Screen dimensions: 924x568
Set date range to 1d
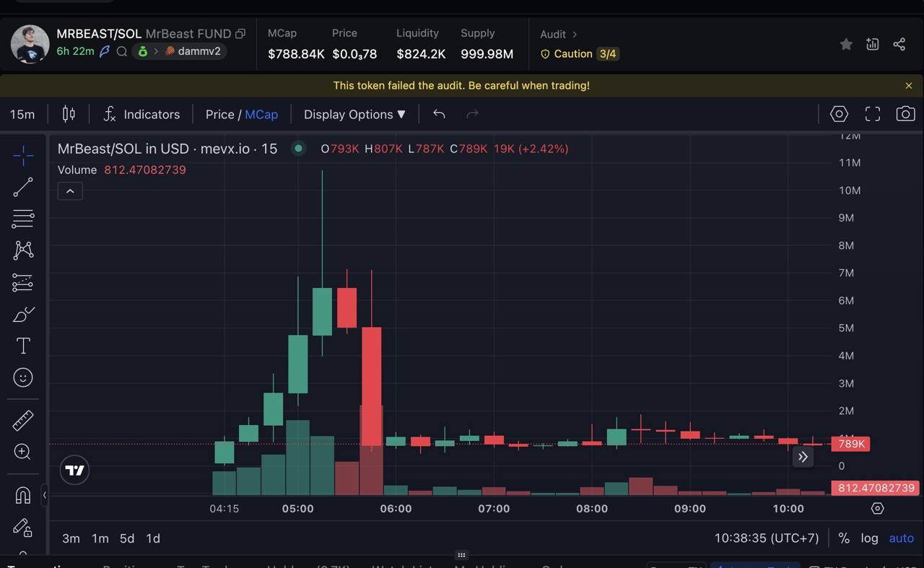point(153,538)
